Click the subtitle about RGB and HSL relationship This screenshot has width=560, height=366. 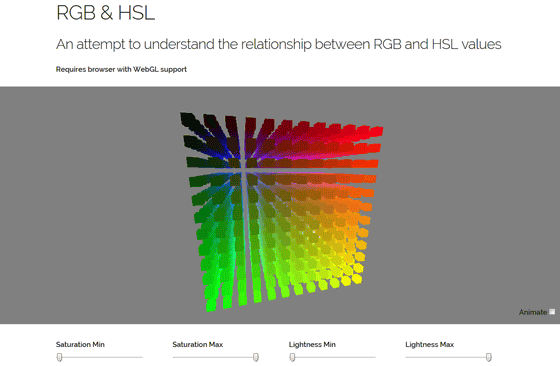[x=279, y=44]
